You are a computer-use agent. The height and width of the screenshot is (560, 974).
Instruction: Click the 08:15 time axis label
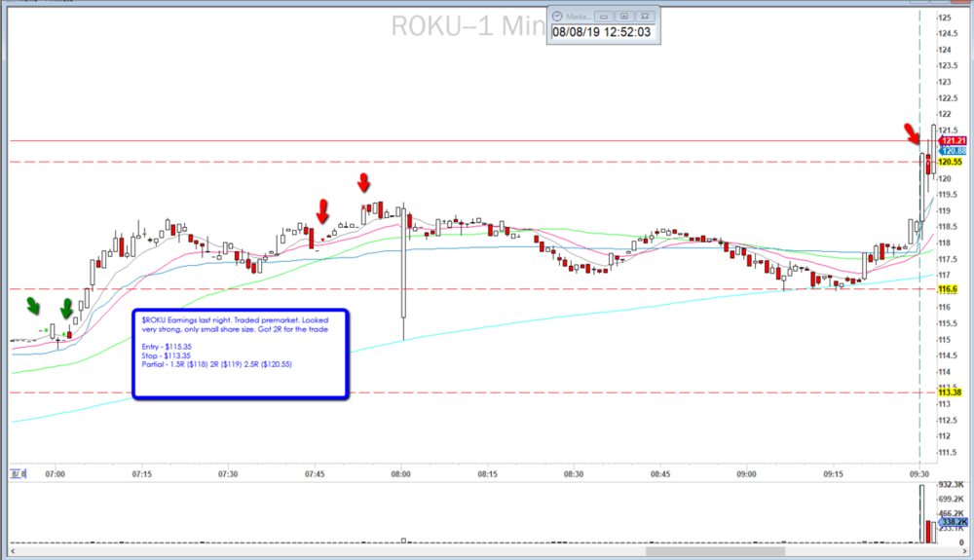pyautogui.click(x=488, y=473)
